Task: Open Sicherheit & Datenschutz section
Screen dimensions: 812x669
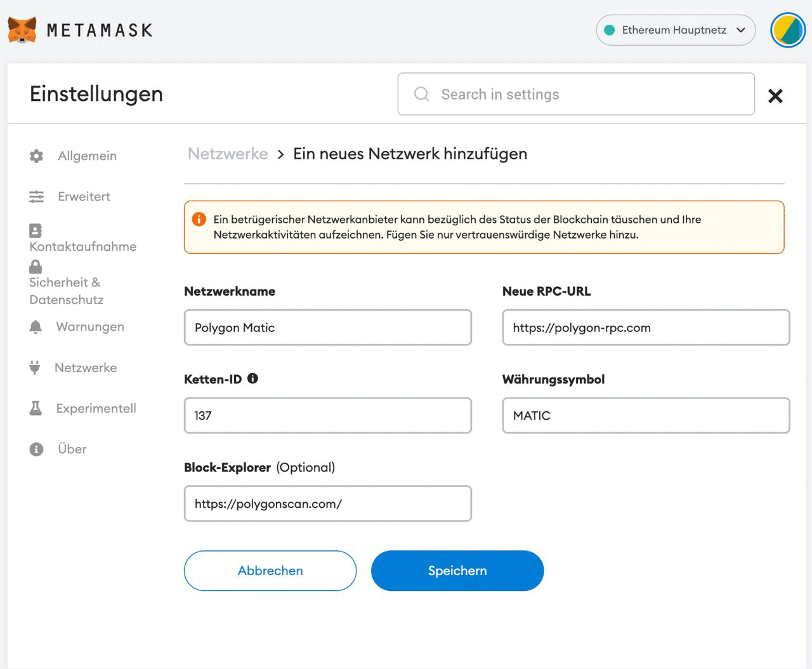Action: coord(66,291)
